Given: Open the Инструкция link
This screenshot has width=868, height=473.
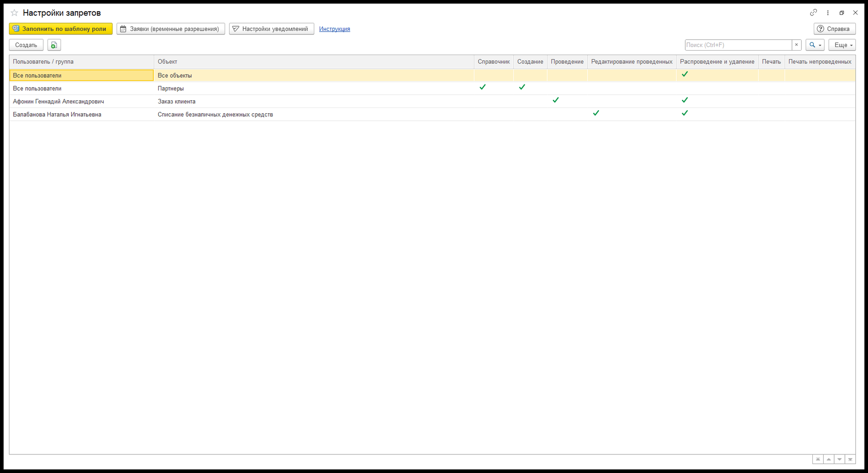Looking at the screenshot, I should click(335, 29).
